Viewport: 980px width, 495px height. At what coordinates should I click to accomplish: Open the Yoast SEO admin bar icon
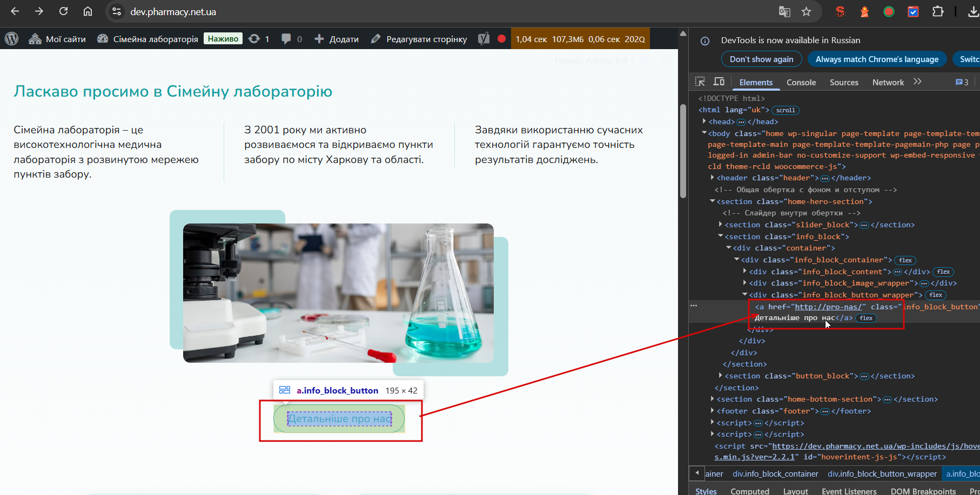(x=484, y=39)
